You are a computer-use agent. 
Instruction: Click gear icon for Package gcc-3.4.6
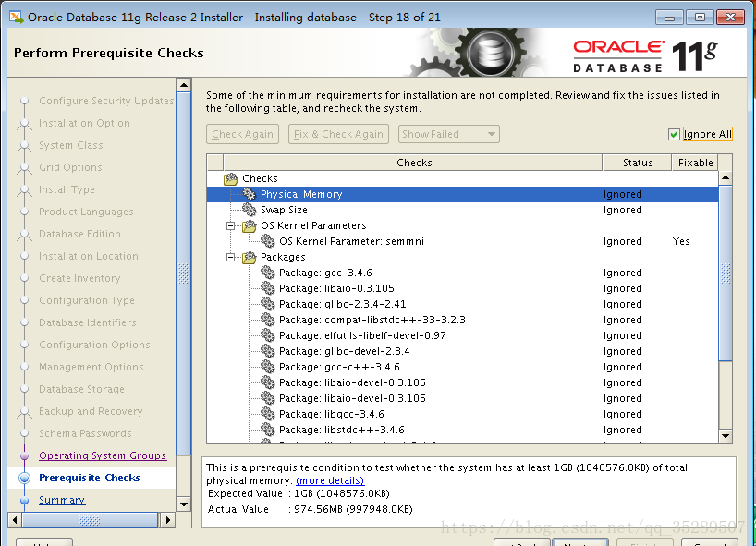268,273
